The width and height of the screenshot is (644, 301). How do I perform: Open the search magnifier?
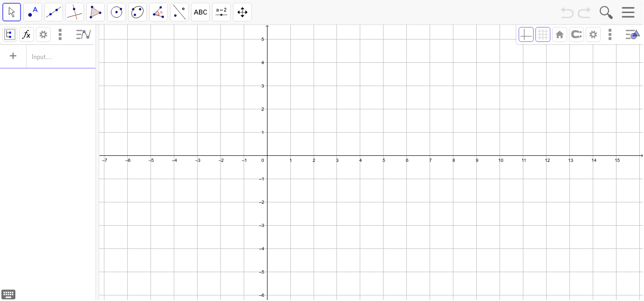(x=606, y=13)
